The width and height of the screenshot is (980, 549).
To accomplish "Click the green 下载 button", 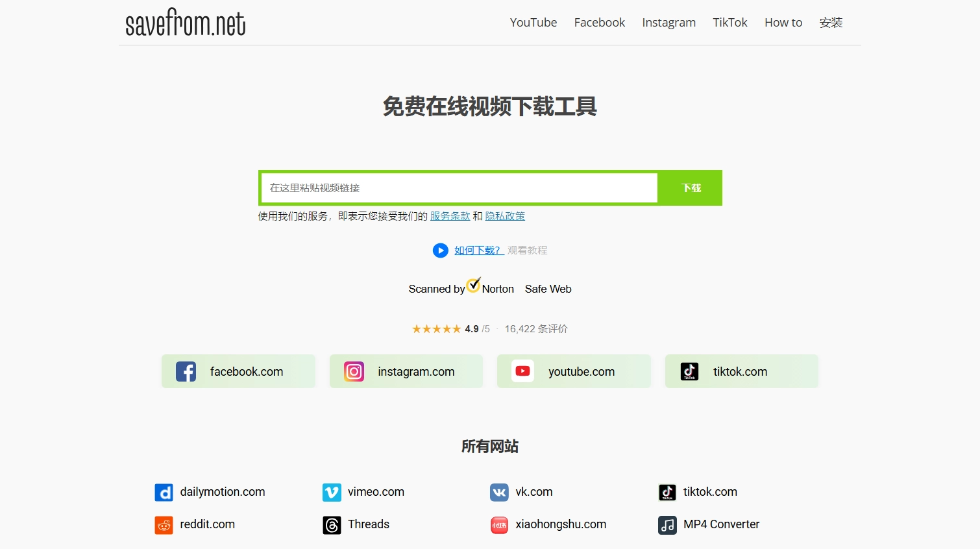I will 691,188.
